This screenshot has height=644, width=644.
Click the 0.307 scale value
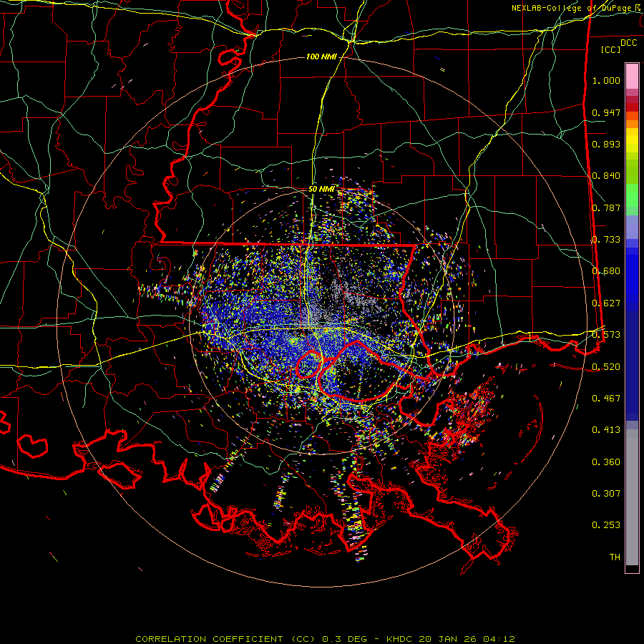(x=606, y=493)
